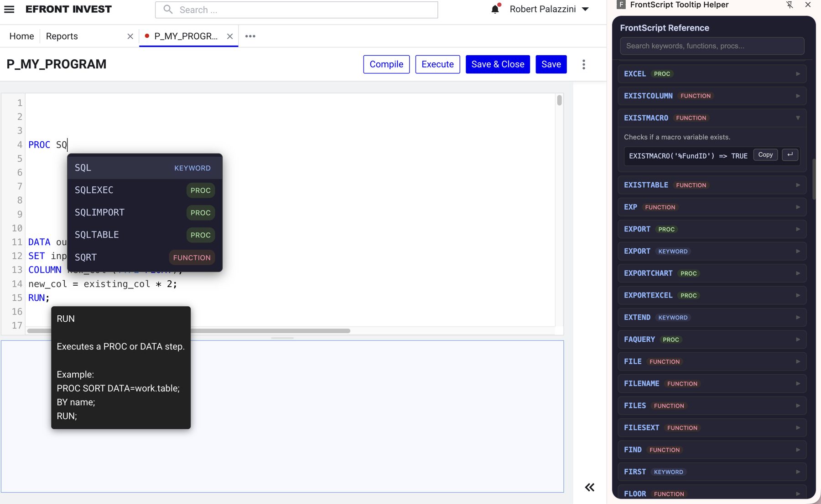Choose SQLTABLE from autocomplete list
This screenshot has height=504, width=821.
(145, 235)
